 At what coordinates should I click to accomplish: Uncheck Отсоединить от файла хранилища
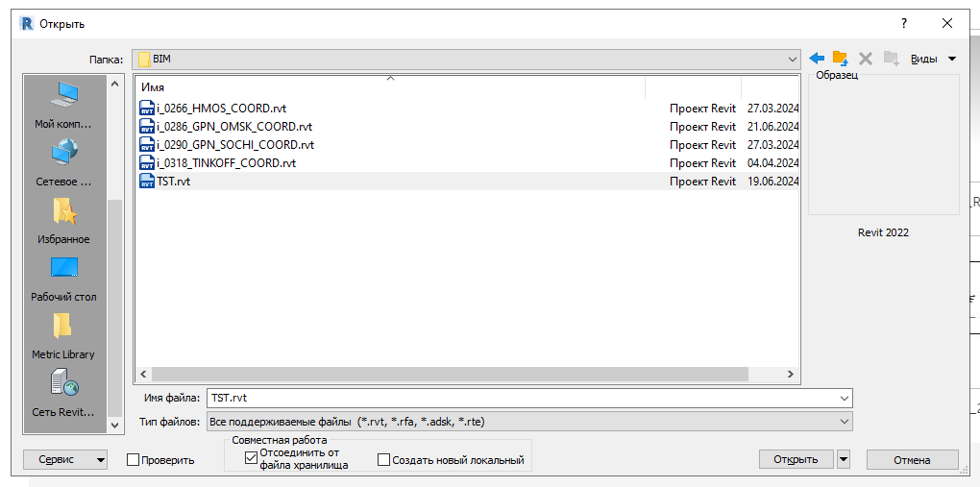[251, 458]
